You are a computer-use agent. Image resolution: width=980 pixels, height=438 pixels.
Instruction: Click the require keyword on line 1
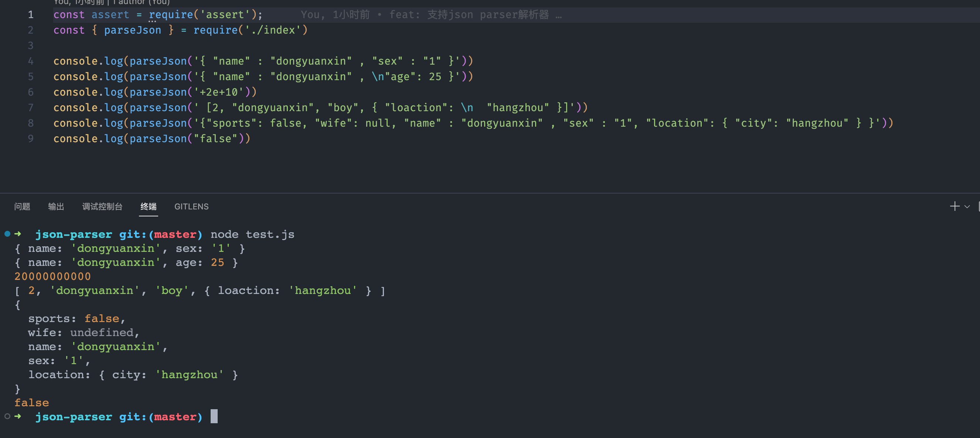171,15
